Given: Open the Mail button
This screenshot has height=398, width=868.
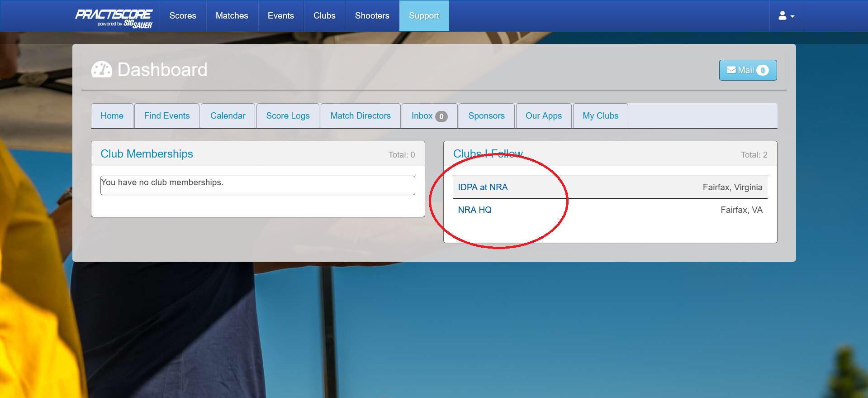Looking at the screenshot, I should pyautogui.click(x=748, y=70).
